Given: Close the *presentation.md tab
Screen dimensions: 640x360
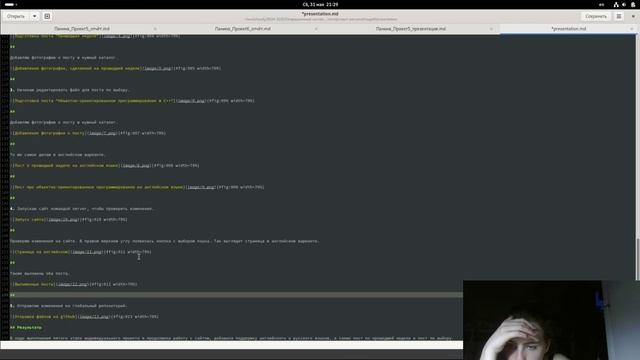Looking at the screenshot, I should point(631,29).
